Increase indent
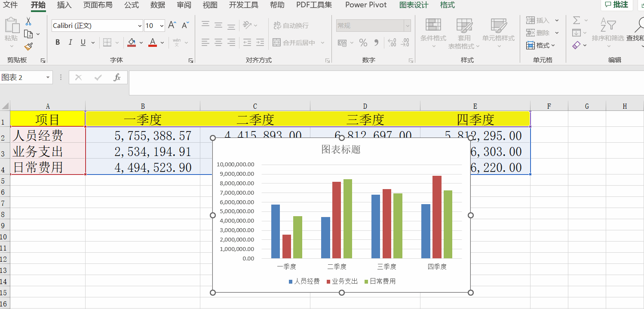644x309 pixels. (x=260, y=42)
